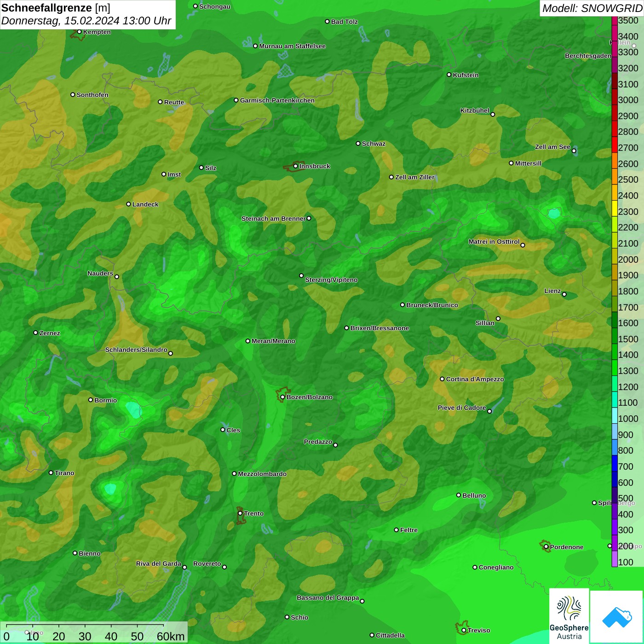Click the Riva del Garda marker
The image size is (644, 644).
tap(184, 567)
